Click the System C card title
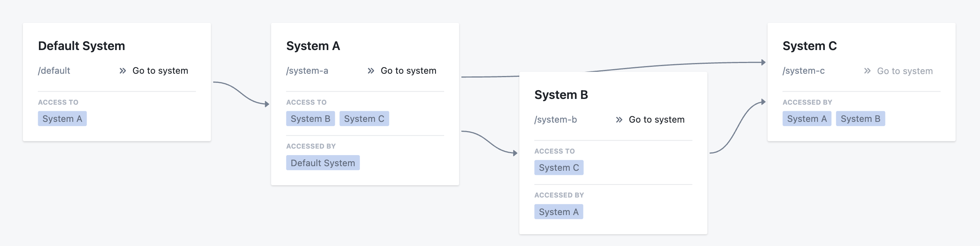980x246 pixels. pos(810,46)
